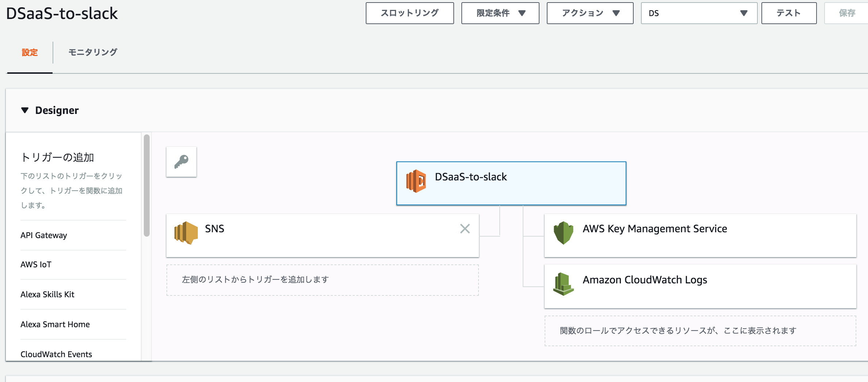This screenshot has height=382, width=868.
Task: Click the Lambda function icon in DSaaS-to-slack box
Action: coord(416,181)
